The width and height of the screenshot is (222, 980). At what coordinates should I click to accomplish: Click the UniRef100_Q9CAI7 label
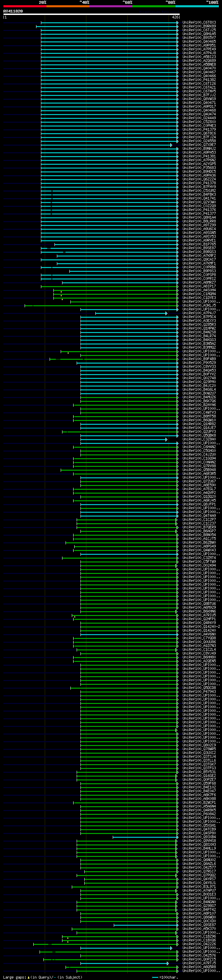[199, 259]
